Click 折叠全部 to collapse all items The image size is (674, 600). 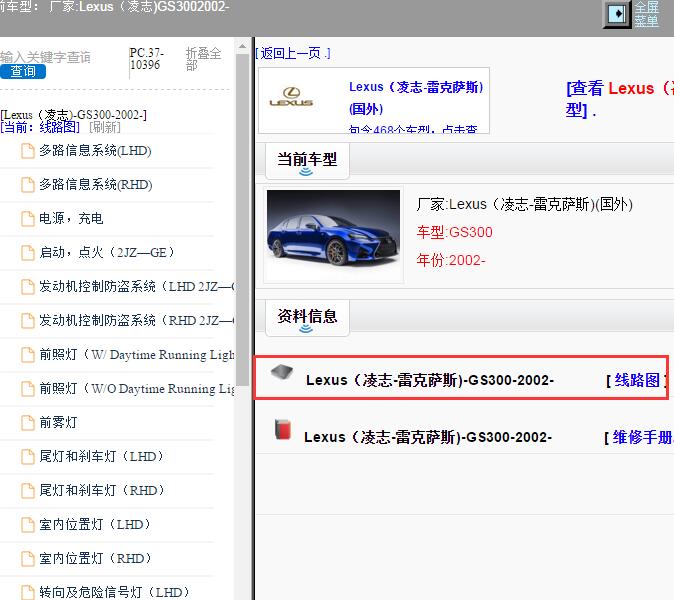point(203,59)
